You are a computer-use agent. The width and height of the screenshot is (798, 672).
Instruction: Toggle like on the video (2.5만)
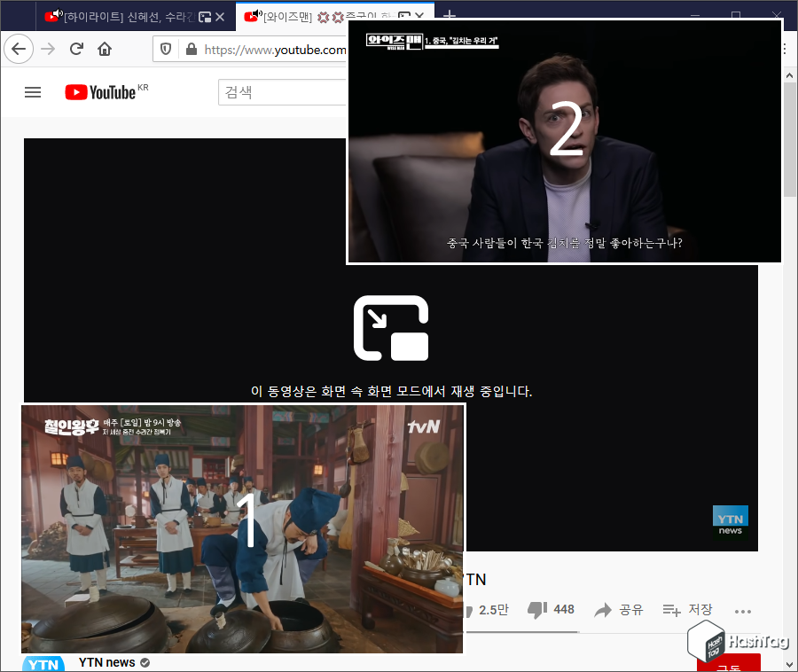[x=488, y=609]
